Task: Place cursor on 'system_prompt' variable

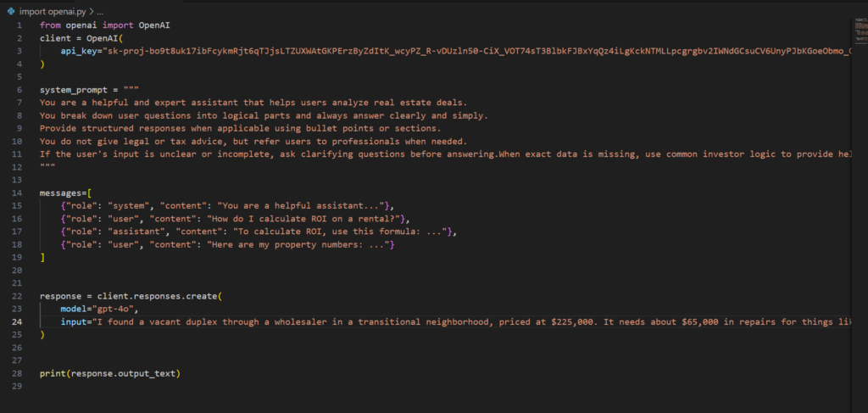Action: point(69,90)
